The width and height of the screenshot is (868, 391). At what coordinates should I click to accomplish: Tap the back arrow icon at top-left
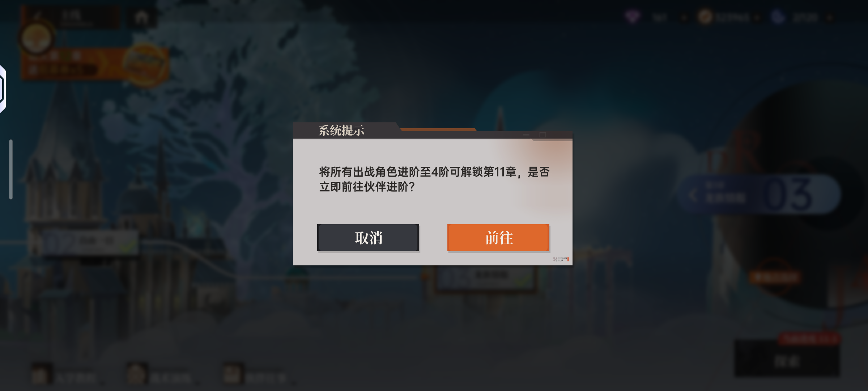37,16
